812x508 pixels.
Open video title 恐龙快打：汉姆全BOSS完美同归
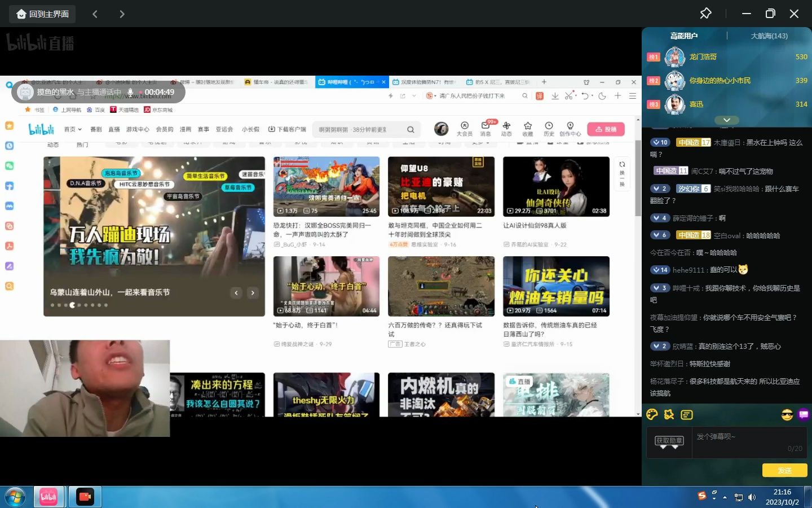322,230
